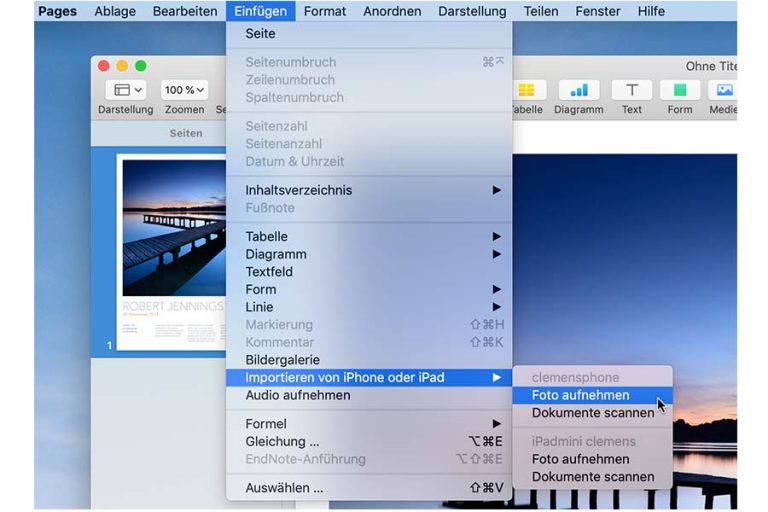Expand the Tabelle submenu
Viewport: 768px width, 512px height.
pyautogui.click(x=369, y=237)
